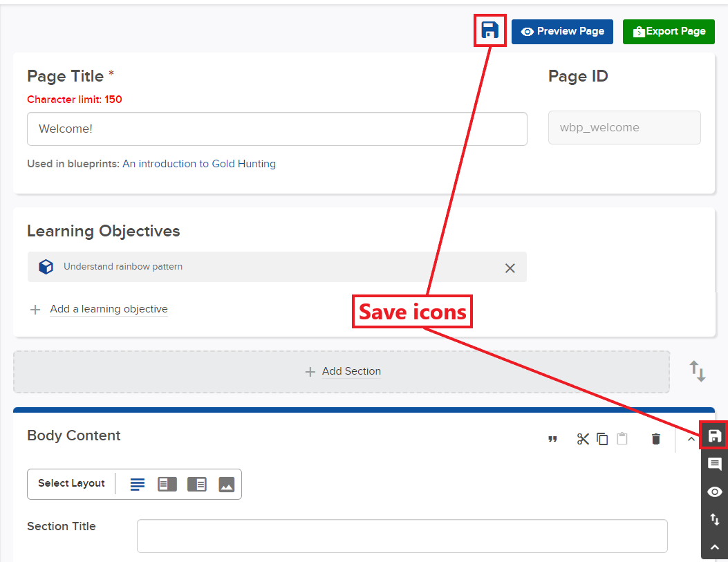Toggle section preview with the eye icon
The image size is (728, 562).
pyautogui.click(x=715, y=491)
